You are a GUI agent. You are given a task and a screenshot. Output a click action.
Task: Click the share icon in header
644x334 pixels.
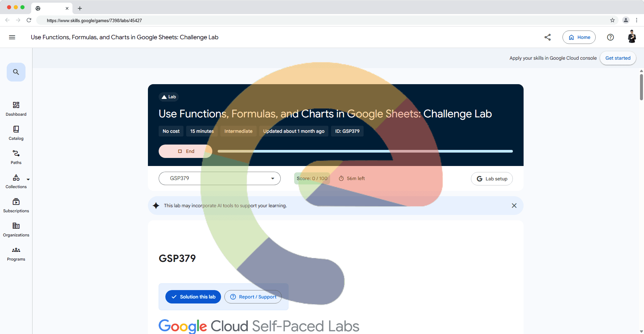(548, 37)
